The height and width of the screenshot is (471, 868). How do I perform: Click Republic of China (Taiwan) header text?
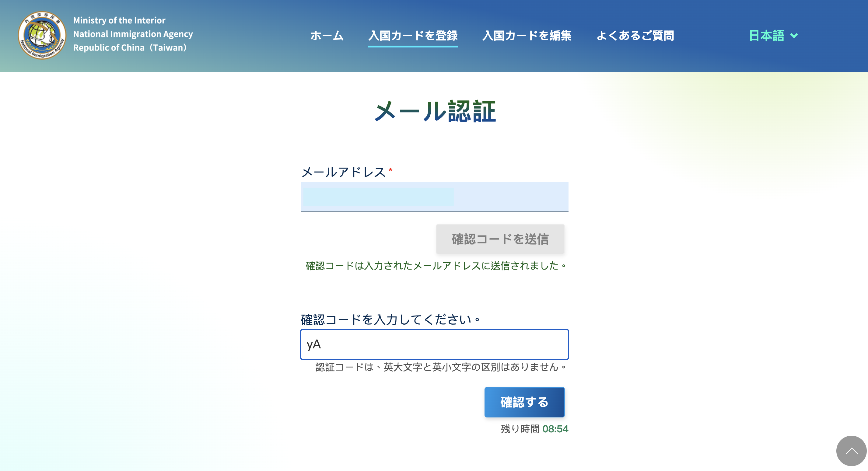130,48
